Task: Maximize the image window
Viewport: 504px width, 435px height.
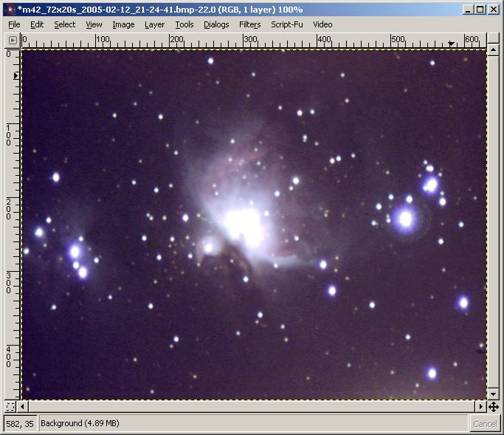Action: (480, 10)
